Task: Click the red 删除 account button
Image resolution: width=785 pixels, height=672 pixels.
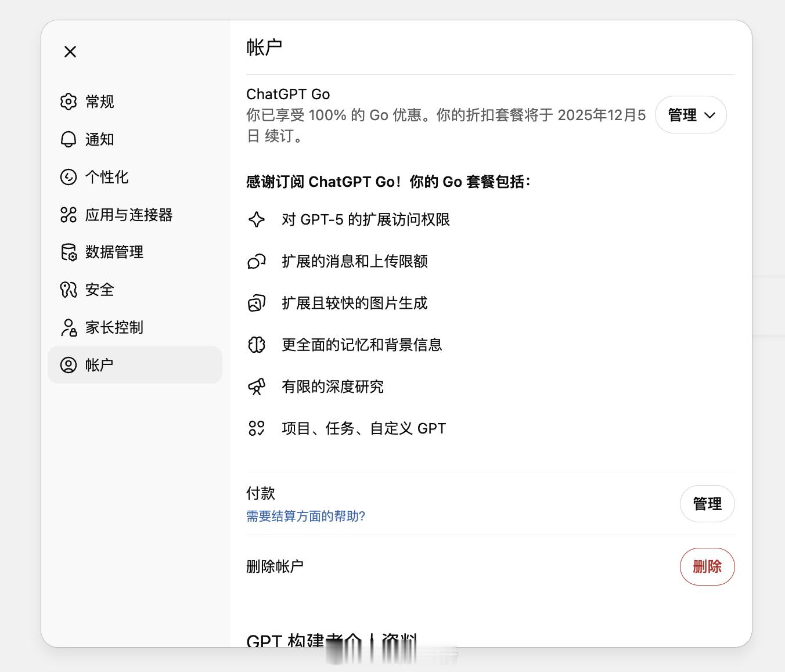Action: click(x=707, y=566)
